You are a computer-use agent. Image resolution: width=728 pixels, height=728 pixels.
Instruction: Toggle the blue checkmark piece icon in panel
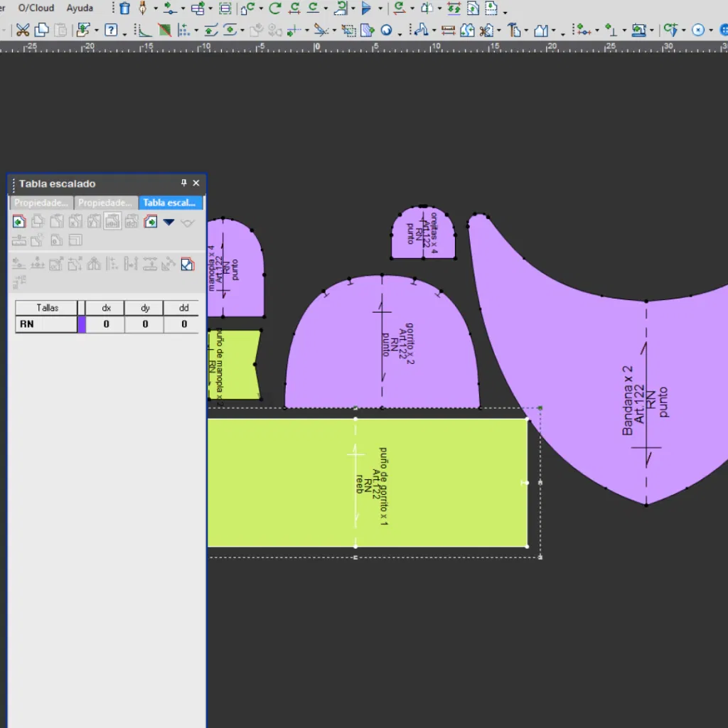coord(187,264)
